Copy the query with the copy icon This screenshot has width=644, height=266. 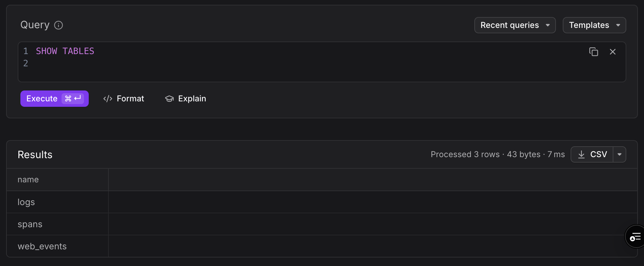[x=593, y=52]
